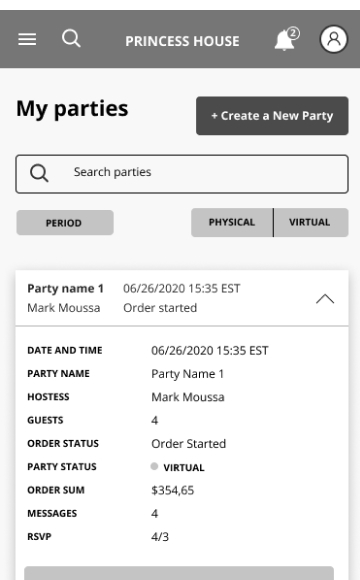The image size is (360, 580).
Task: Create a New Party
Action: (272, 116)
